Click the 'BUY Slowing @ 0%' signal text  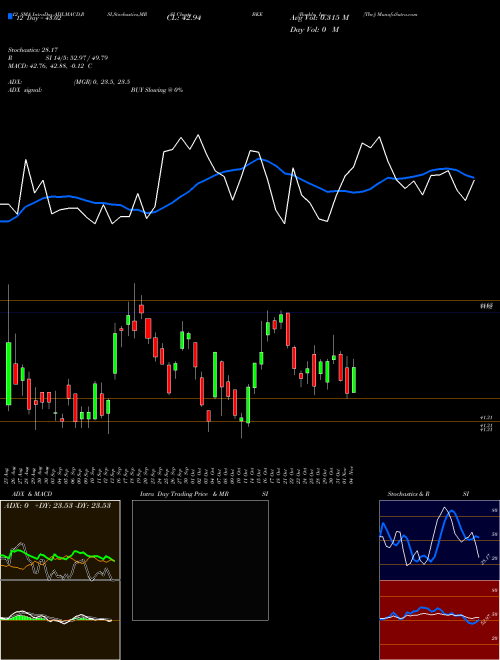(x=157, y=90)
